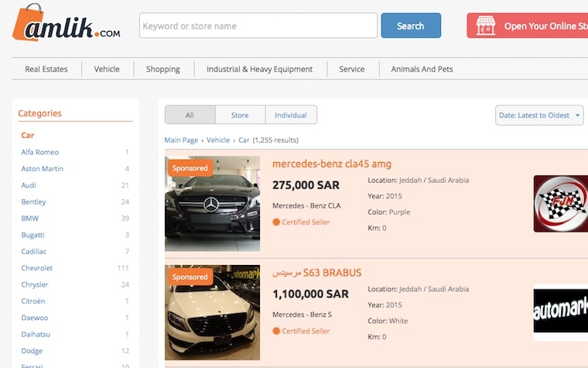Open the dark Mercedes CLA thumbnail
The width and height of the screenshot is (588, 368).
click(212, 204)
